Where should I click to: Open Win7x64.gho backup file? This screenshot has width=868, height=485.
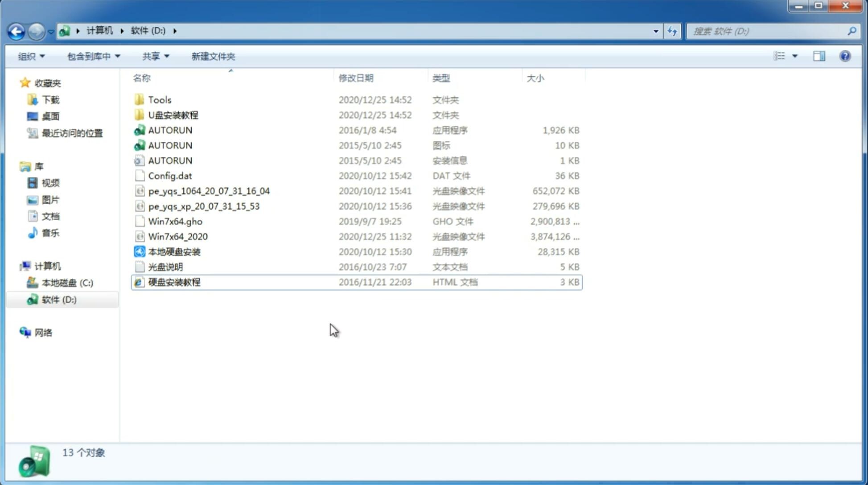pos(176,221)
